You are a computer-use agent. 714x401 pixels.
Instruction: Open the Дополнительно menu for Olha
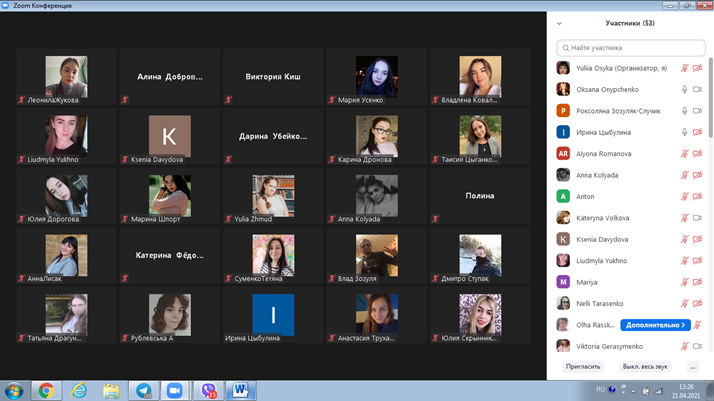(x=657, y=325)
